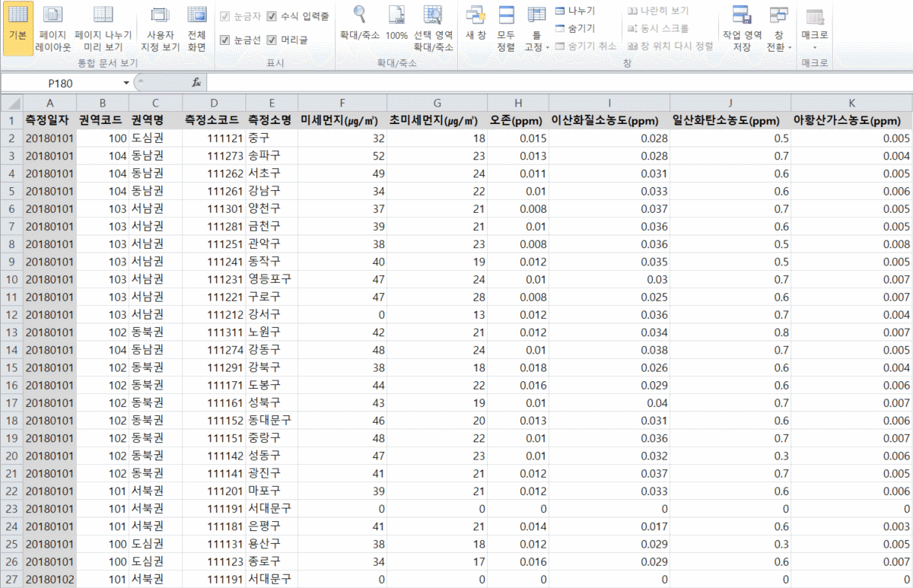Open the Zoom dialog (확대/축소)
The height and width of the screenshot is (588, 913).
[359, 28]
